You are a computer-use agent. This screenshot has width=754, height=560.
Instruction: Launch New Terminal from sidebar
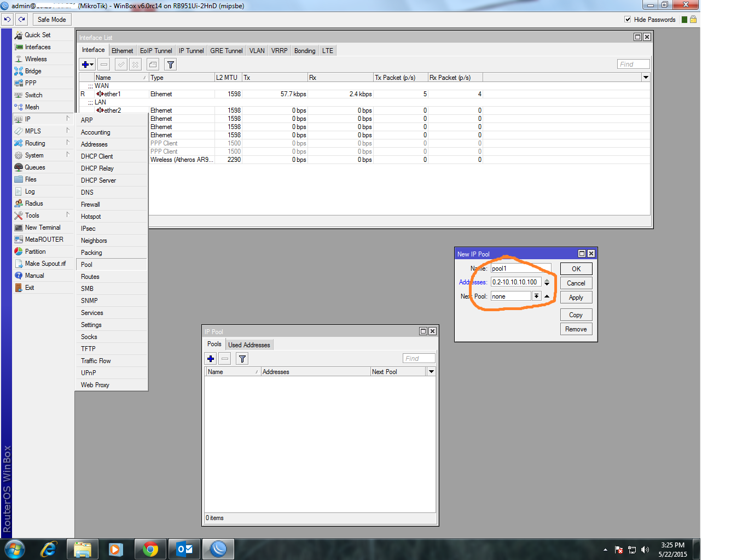(43, 227)
